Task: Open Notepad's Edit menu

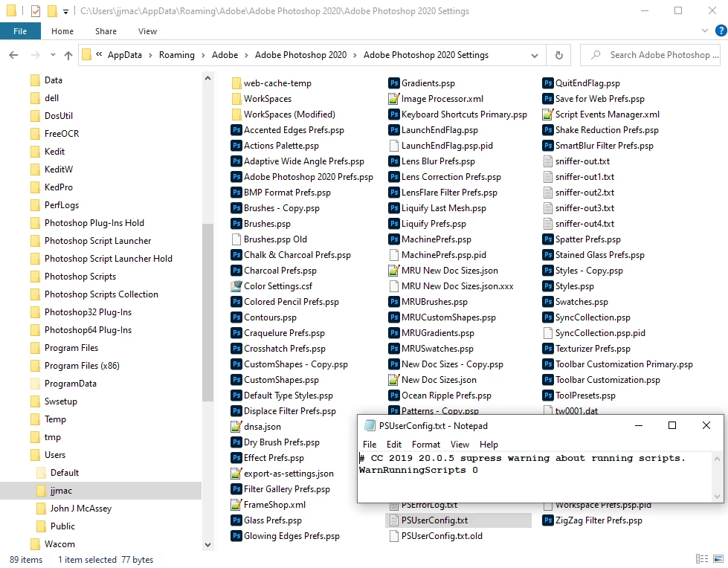Action: tap(393, 445)
